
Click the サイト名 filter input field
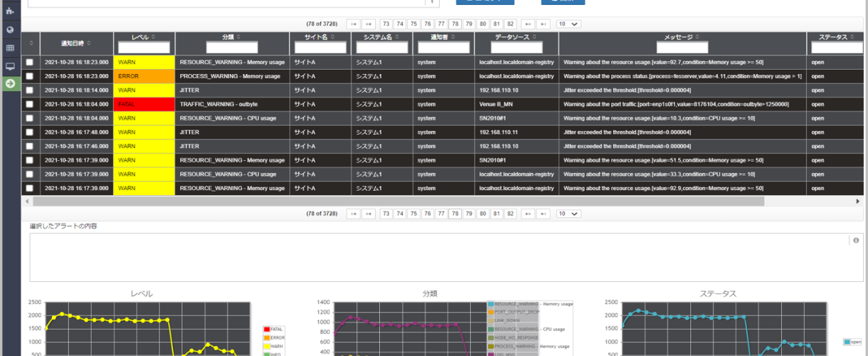click(x=320, y=48)
